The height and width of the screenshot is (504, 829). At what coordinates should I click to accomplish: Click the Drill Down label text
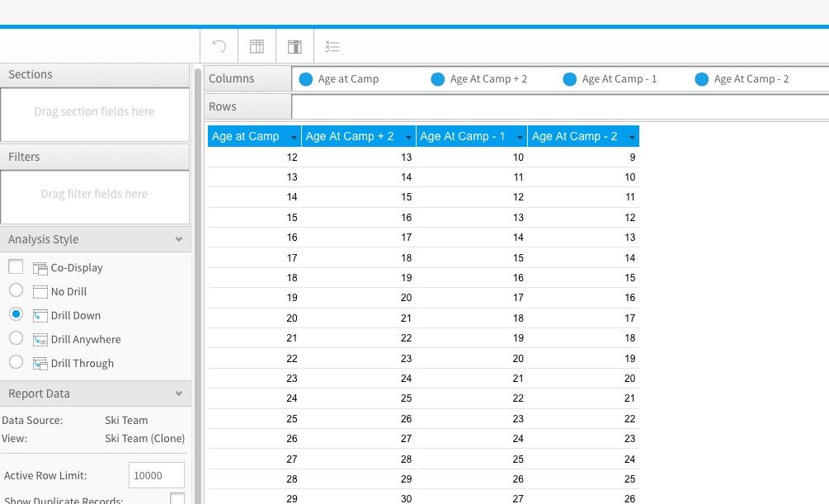click(76, 316)
